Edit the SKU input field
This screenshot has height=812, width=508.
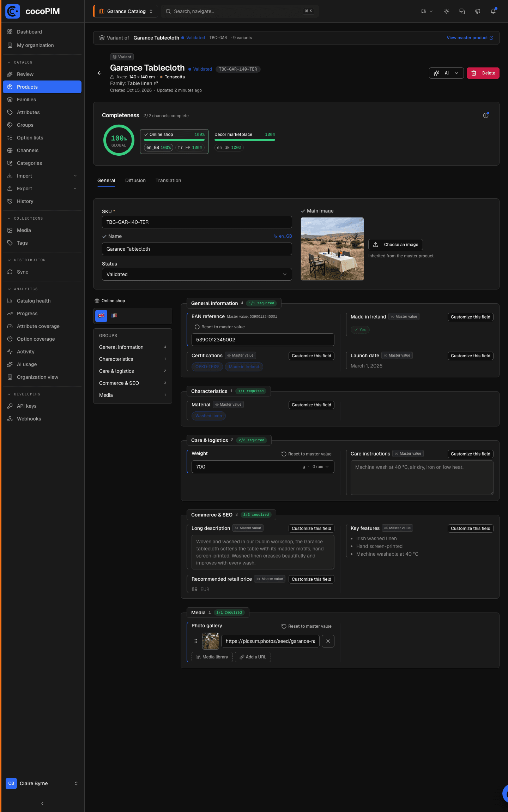(197, 222)
